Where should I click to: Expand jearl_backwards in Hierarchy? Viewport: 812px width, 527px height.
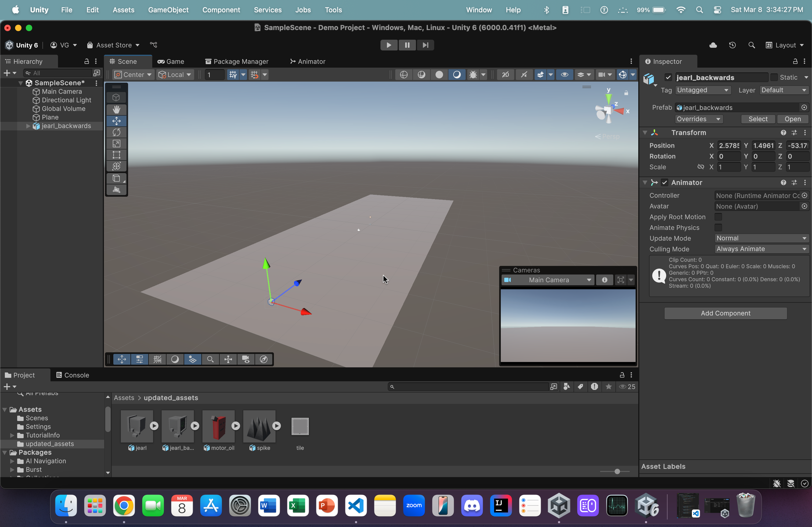[x=28, y=126]
